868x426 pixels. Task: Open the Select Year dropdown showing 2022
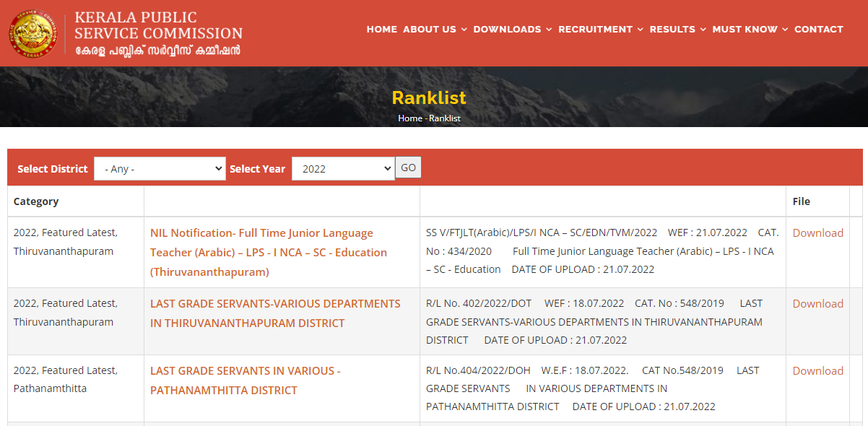point(343,168)
